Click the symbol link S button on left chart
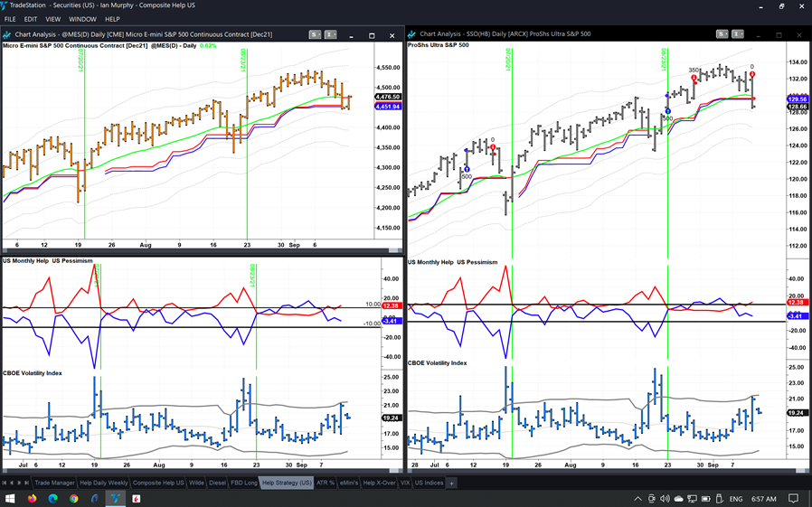Viewport: 812px width, 507px height. [x=314, y=34]
